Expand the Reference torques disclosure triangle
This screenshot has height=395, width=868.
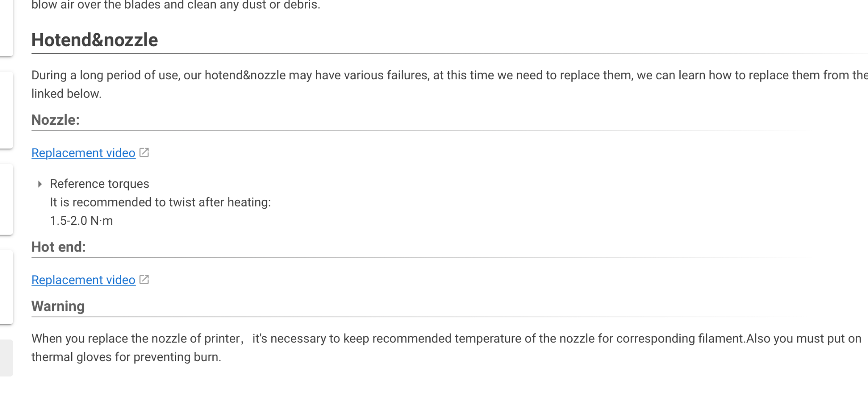tap(40, 184)
